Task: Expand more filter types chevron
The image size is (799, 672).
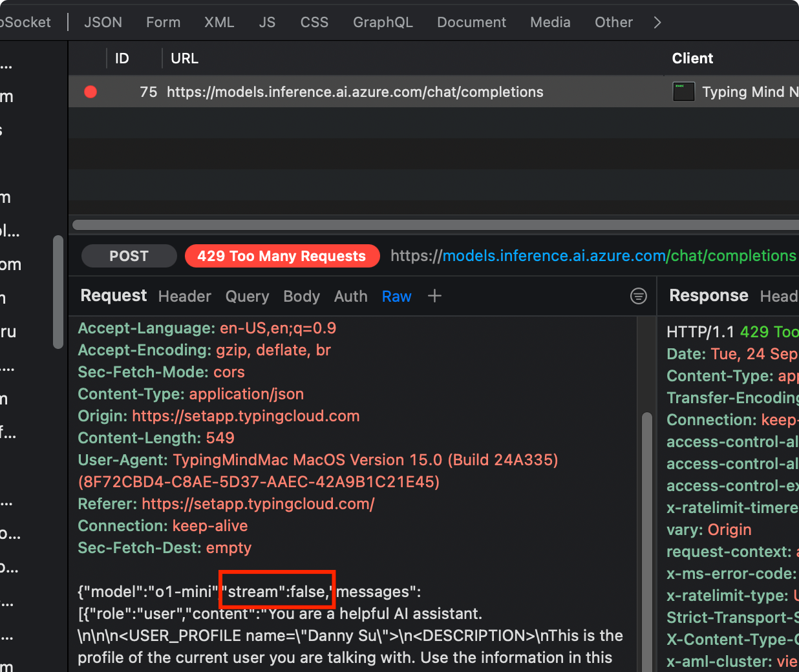Action: pos(657,23)
